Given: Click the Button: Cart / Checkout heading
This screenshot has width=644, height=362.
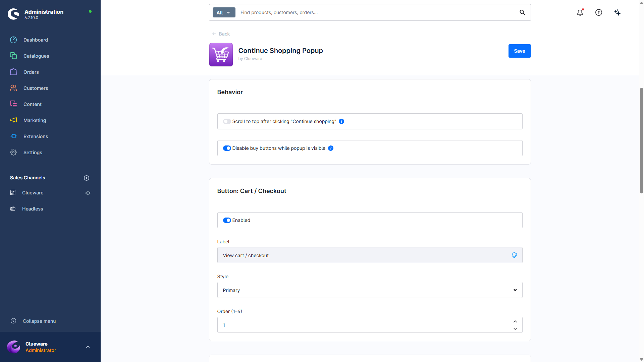Looking at the screenshot, I should point(252,191).
